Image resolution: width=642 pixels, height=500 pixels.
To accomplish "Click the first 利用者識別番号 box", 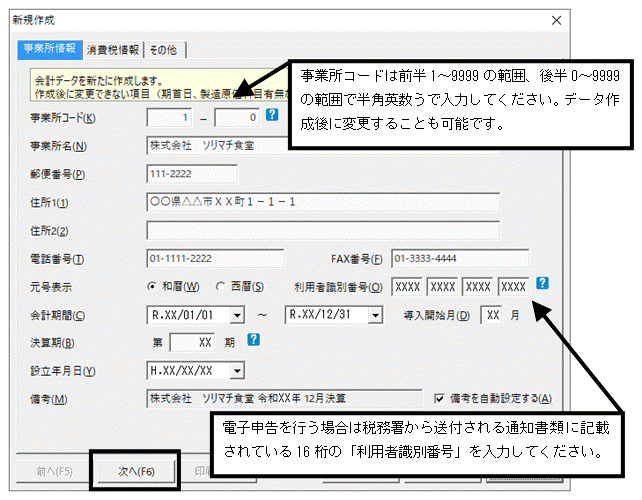I will point(407,287).
